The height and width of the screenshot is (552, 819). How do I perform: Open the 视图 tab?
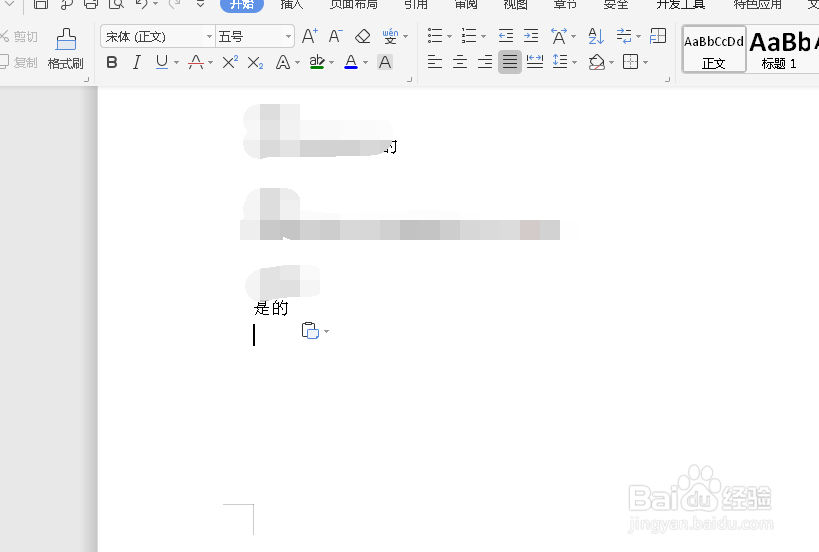(516, 5)
